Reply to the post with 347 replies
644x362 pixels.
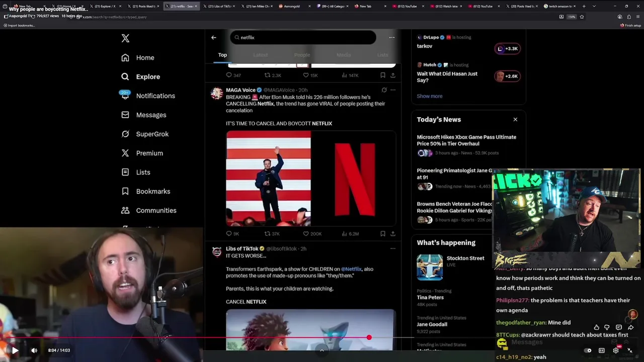[233, 75]
